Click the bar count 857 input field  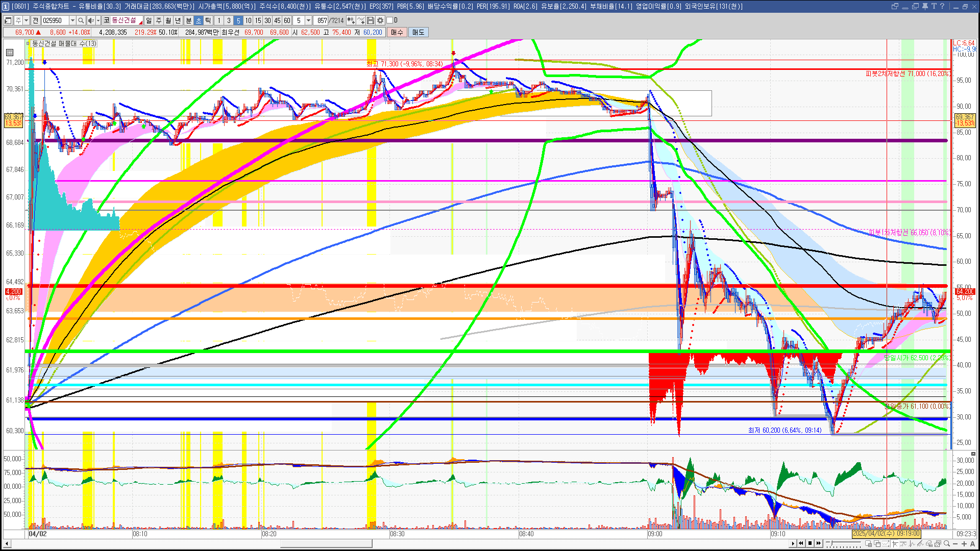(321, 20)
